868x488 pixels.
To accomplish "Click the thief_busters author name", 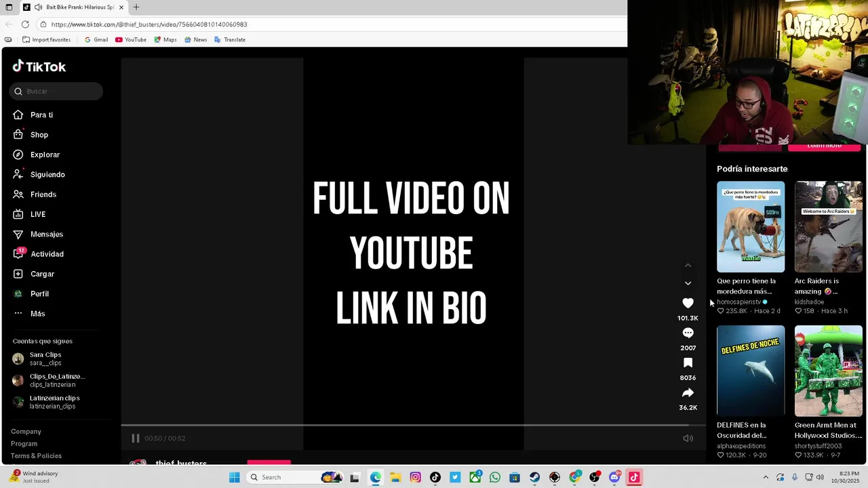I will point(181,464).
